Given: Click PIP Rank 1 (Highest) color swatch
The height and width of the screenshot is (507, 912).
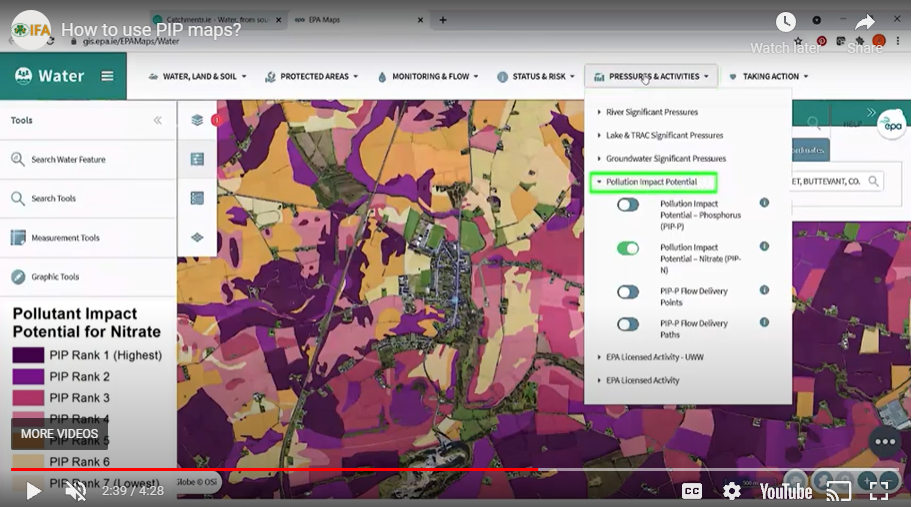Looking at the screenshot, I should click(28, 355).
